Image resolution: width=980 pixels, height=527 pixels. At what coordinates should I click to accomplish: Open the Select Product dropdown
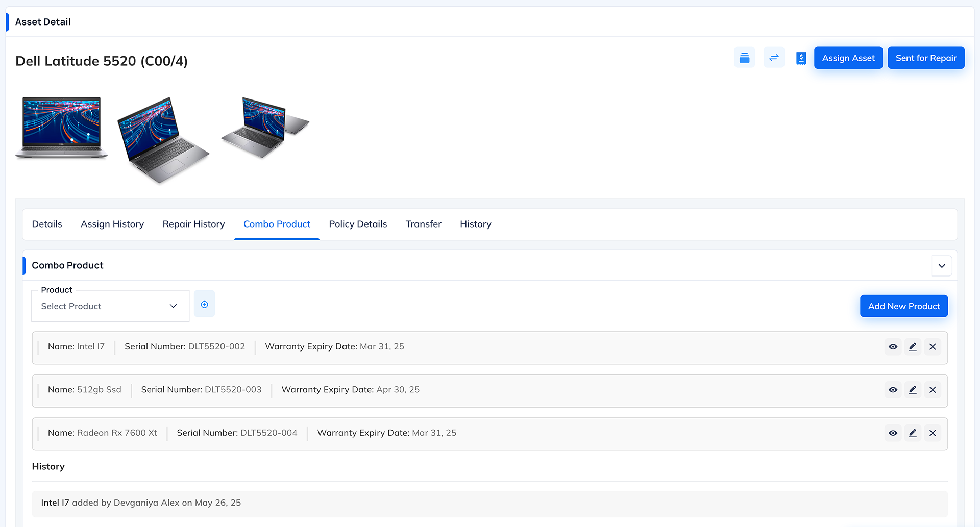(110, 306)
